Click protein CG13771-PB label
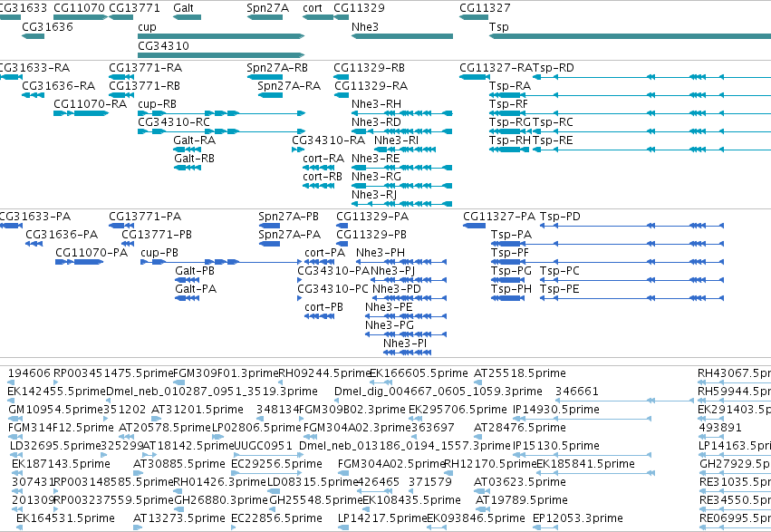Viewport: 771px width, 532px height. click(157, 235)
